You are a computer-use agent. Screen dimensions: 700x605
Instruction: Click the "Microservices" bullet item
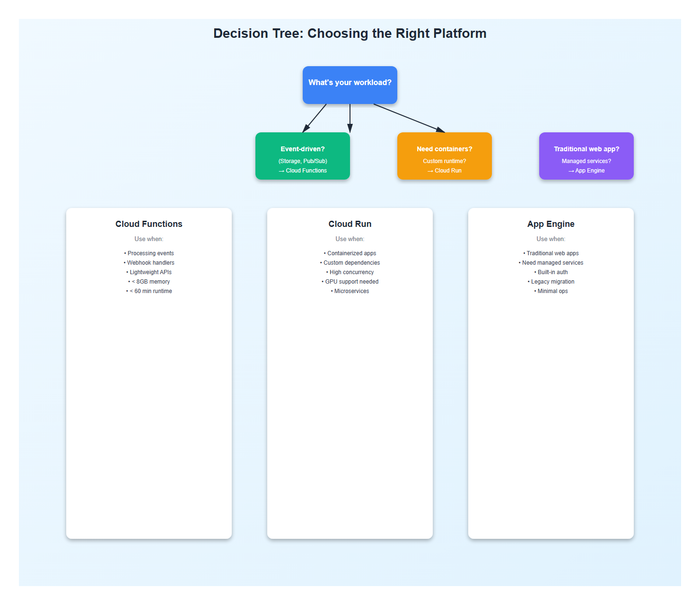click(350, 291)
